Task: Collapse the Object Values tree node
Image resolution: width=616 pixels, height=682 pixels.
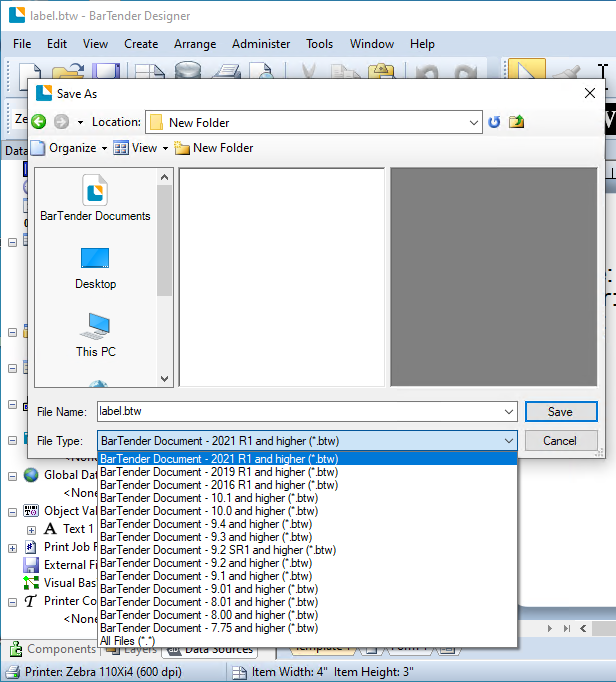Action: pyautogui.click(x=13, y=511)
